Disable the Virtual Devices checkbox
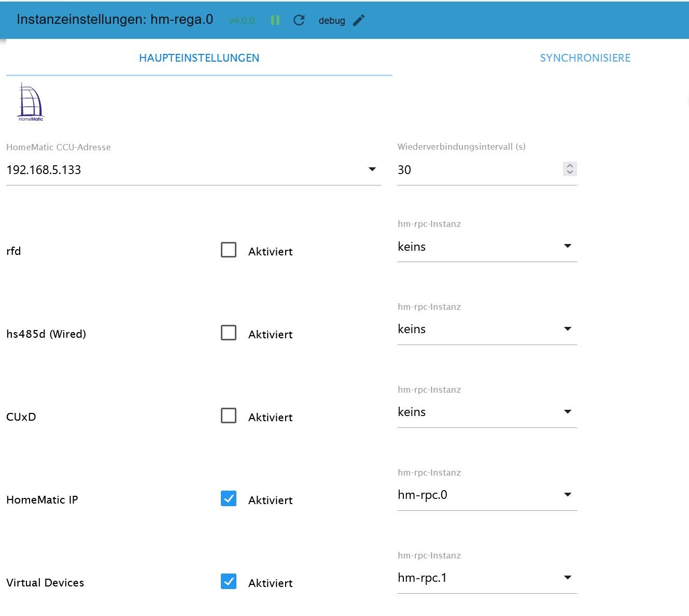This screenshot has width=689, height=616. click(229, 581)
